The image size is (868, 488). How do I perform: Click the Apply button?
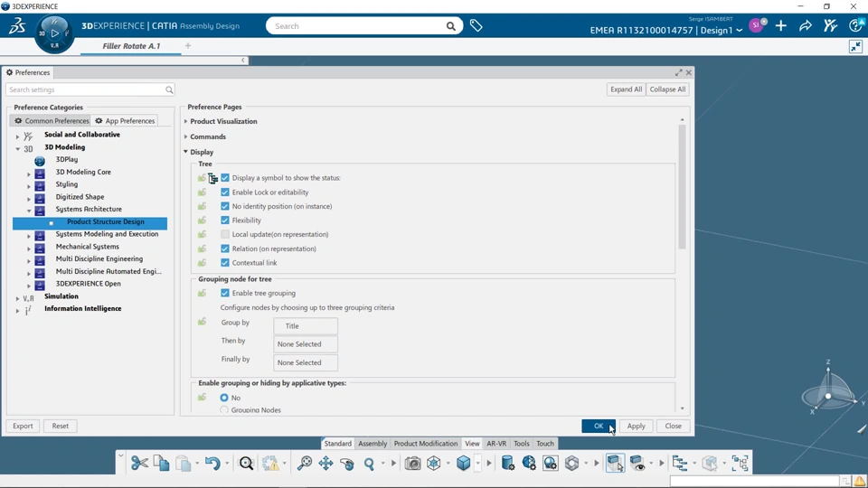click(x=636, y=426)
